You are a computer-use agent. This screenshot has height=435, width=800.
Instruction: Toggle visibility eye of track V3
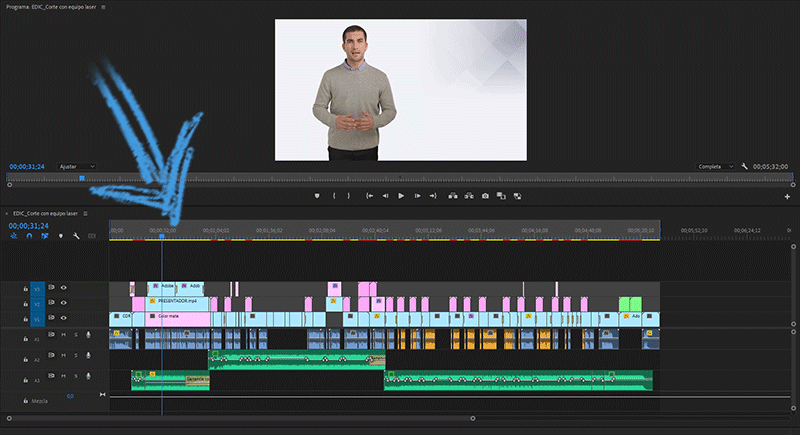(64, 288)
